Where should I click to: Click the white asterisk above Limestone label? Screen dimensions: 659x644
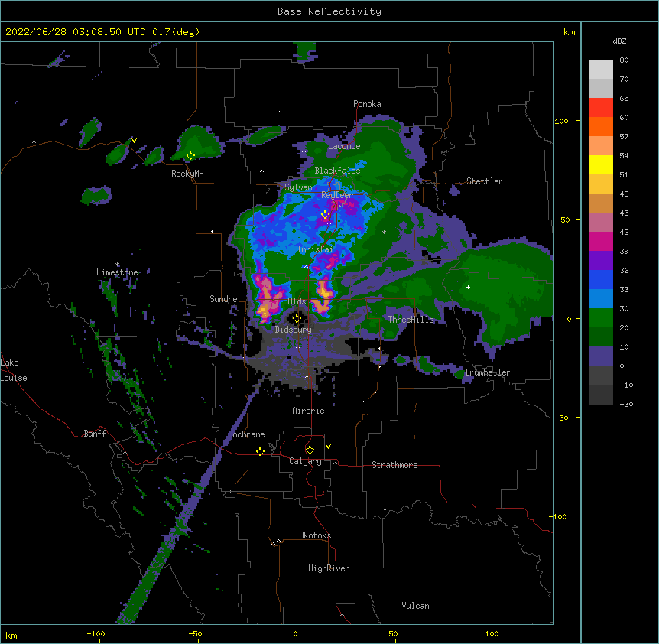(x=117, y=265)
